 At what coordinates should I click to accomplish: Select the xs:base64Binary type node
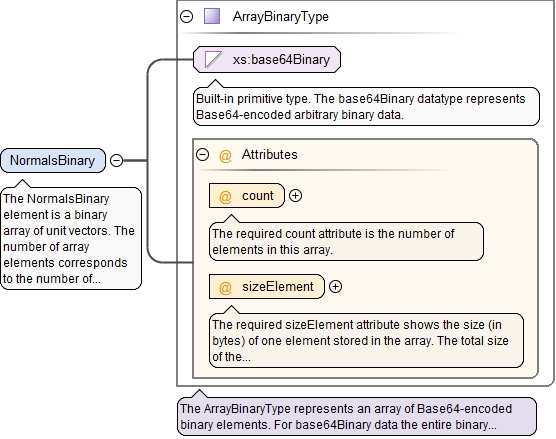(x=267, y=59)
